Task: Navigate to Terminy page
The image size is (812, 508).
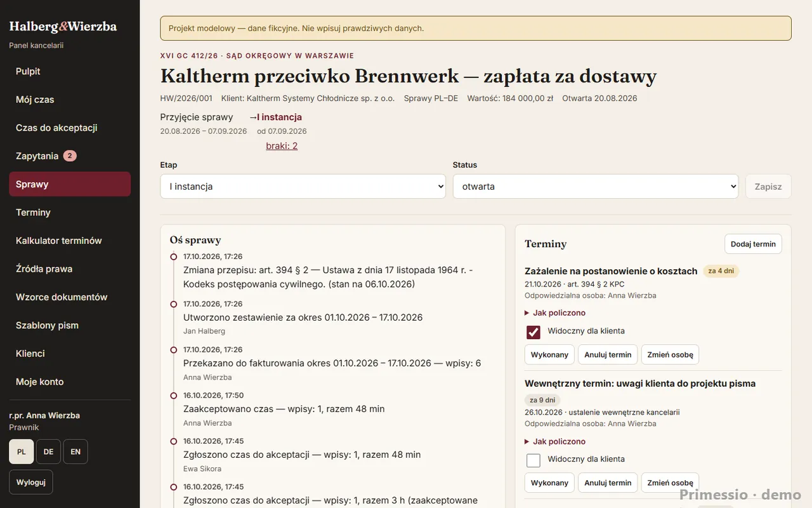Action: pos(70,212)
